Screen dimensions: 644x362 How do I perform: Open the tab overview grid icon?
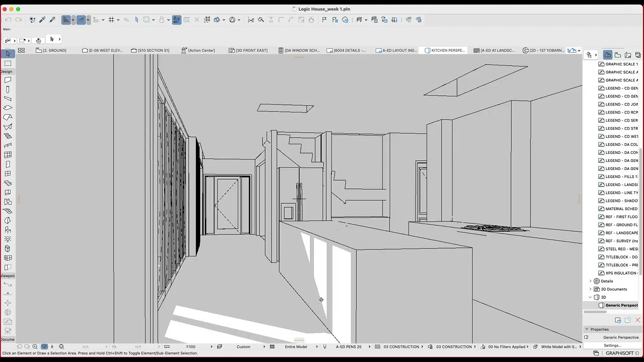tap(21, 50)
